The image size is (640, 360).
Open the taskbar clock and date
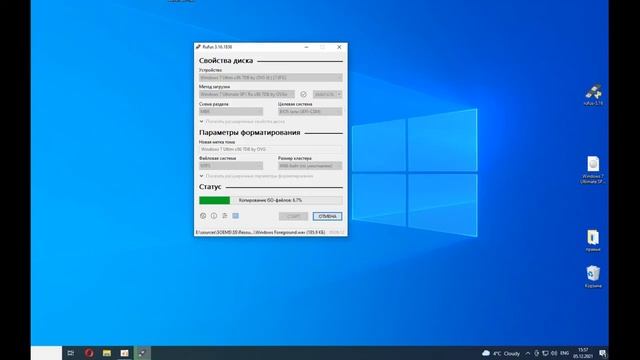tap(583, 353)
